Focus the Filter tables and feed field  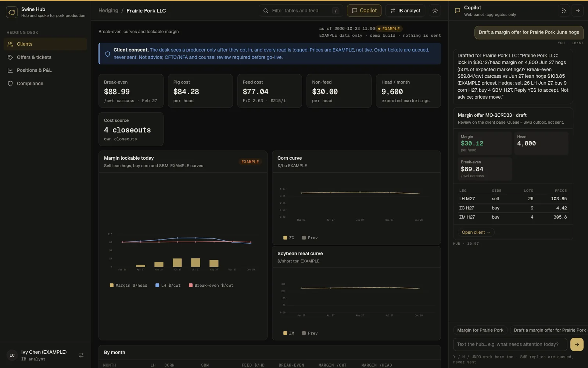pos(301,11)
